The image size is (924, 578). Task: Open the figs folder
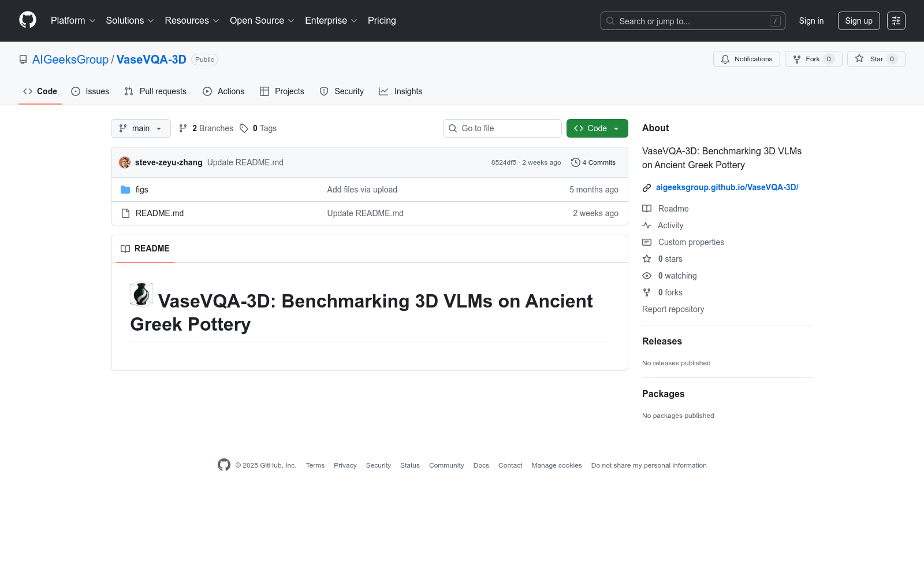pyautogui.click(x=142, y=190)
